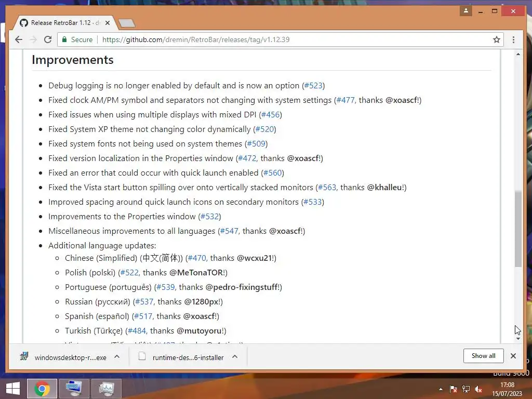Open Spanish translation link #517
Image resolution: width=532 pixels, height=399 pixels.
point(143,316)
